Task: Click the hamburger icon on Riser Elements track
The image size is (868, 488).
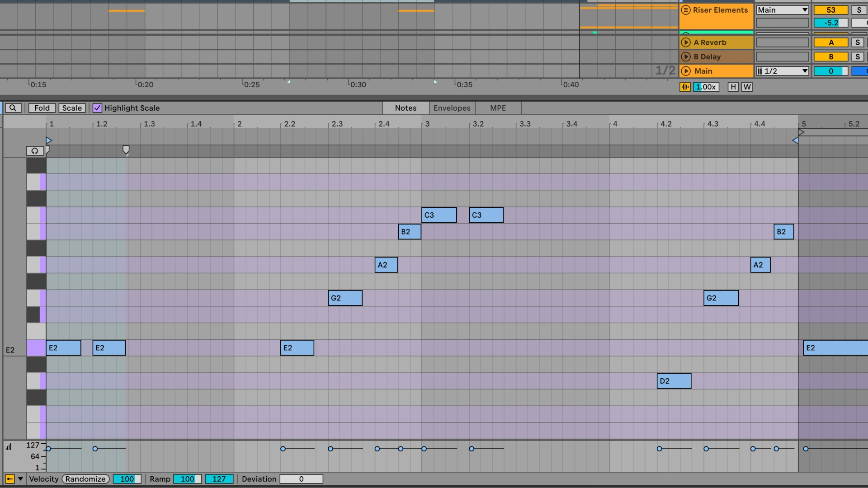Action: point(685,9)
